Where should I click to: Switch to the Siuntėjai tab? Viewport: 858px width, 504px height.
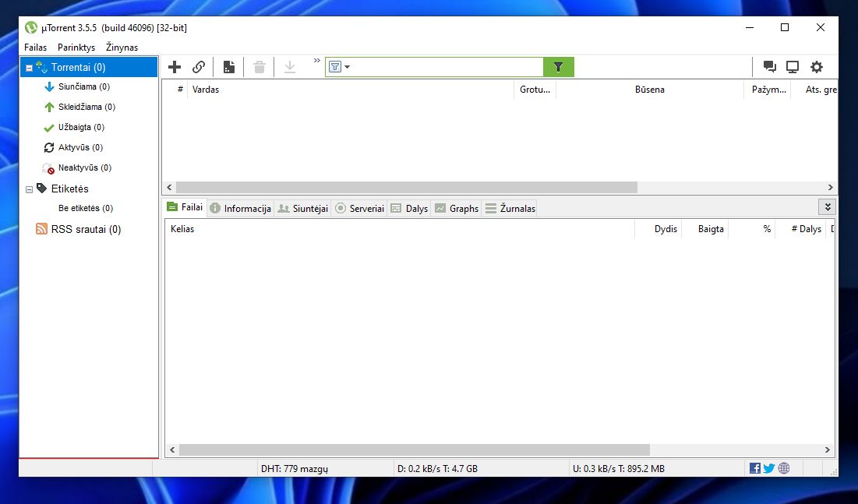tap(303, 208)
